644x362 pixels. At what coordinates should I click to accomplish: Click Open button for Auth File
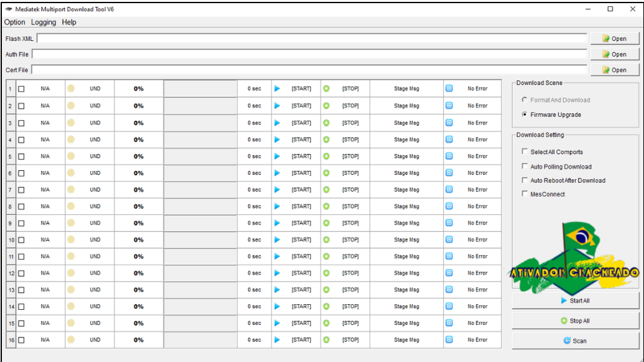(x=615, y=54)
